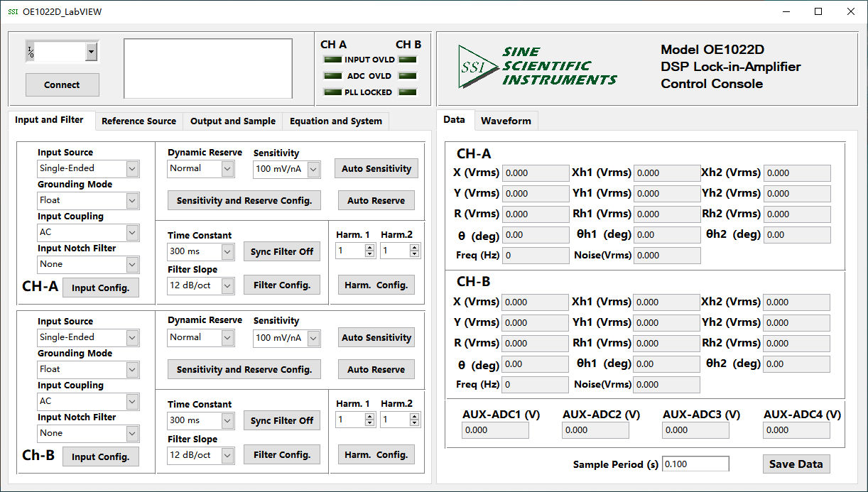Open the Equation and System tab

coord(336,121)
